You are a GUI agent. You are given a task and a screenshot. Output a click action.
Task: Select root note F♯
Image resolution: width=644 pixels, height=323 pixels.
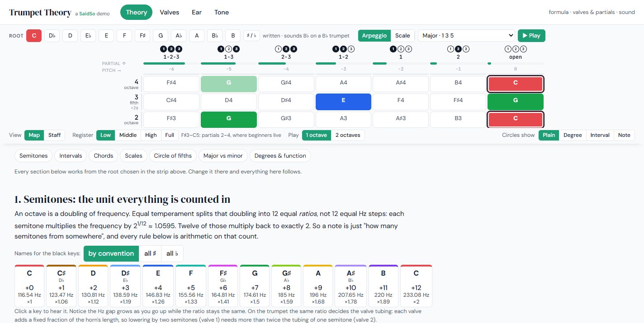[142, 36]
